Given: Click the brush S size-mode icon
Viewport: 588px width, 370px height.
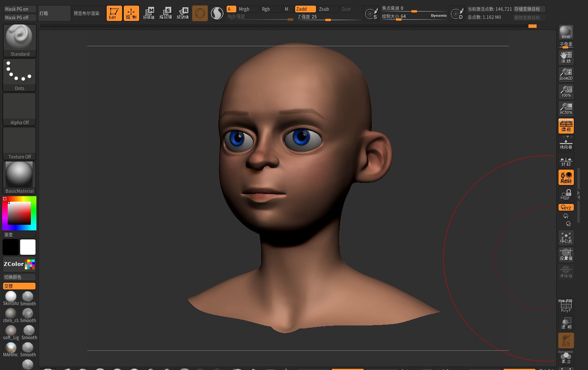Looking at the screenshot, I should point(371,13).
